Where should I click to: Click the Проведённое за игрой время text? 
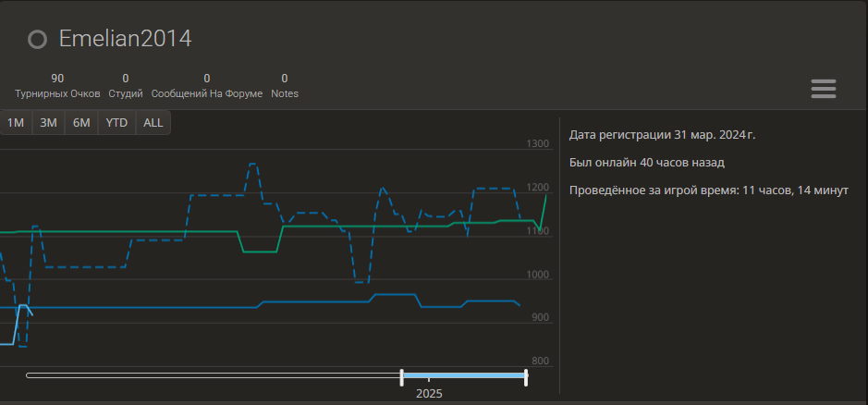coord(709,190)
